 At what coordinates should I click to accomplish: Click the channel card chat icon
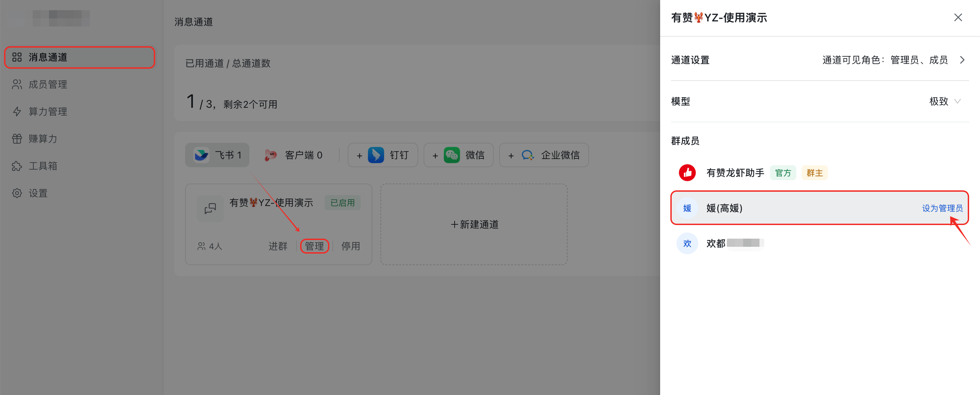pyautogui.click(x=210, y=208)
